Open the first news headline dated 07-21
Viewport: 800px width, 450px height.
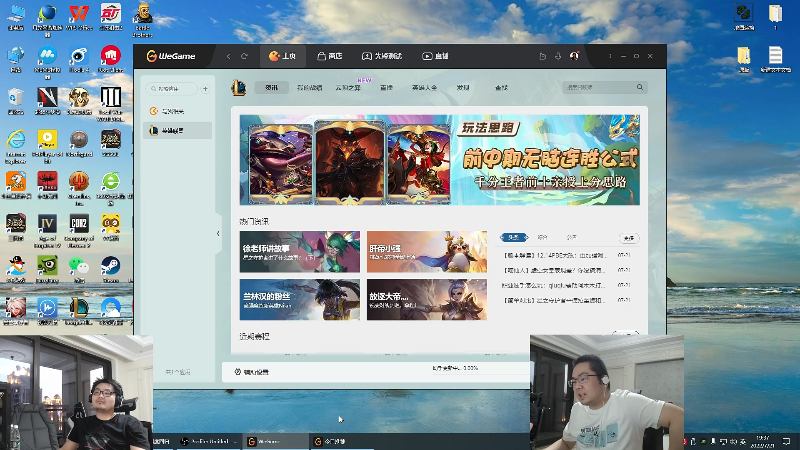pos(567,255)
